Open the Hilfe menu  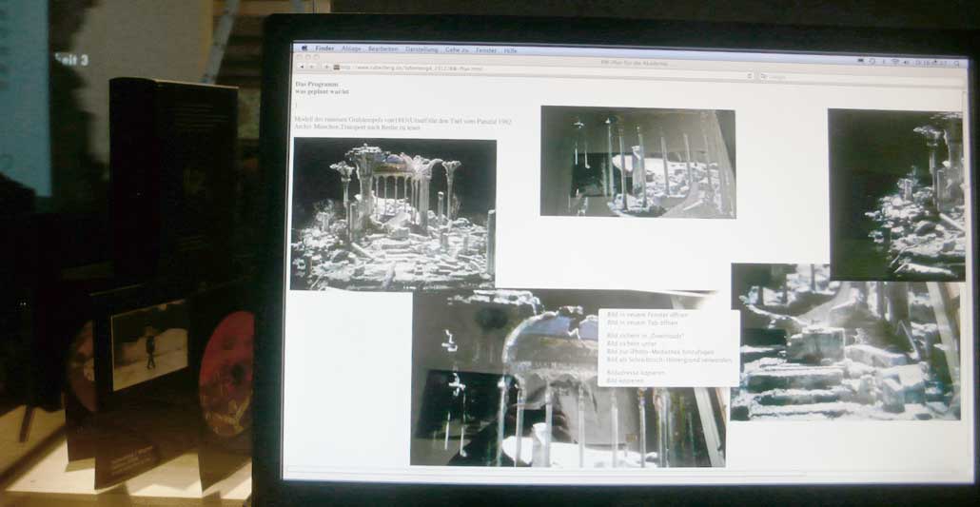point(511,49)
